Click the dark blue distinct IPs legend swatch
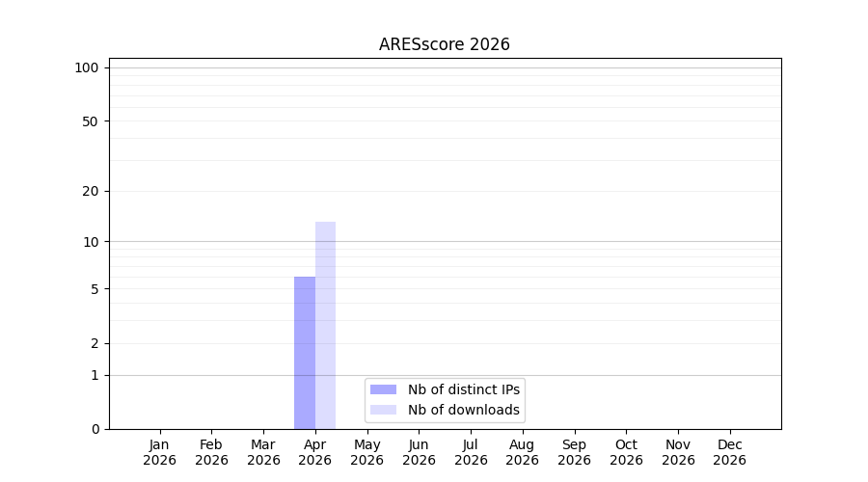The image size is (868, 482). pos(383,389)
